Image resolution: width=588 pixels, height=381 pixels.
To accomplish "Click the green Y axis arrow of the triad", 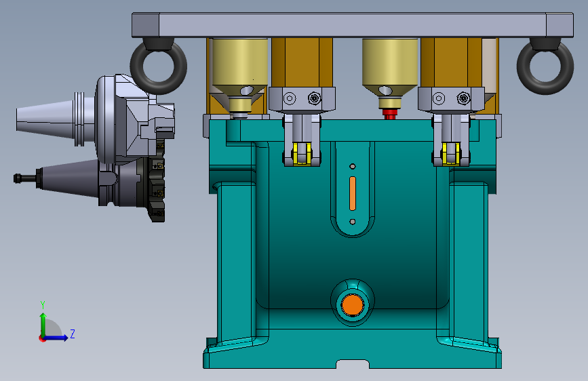I will 43,324.
